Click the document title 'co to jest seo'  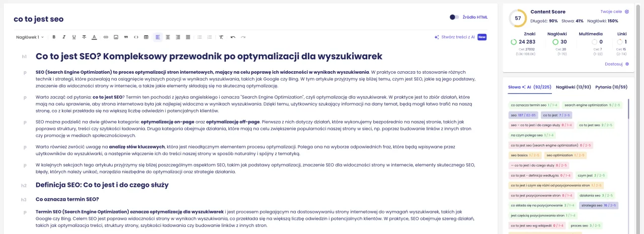[39, 19]
